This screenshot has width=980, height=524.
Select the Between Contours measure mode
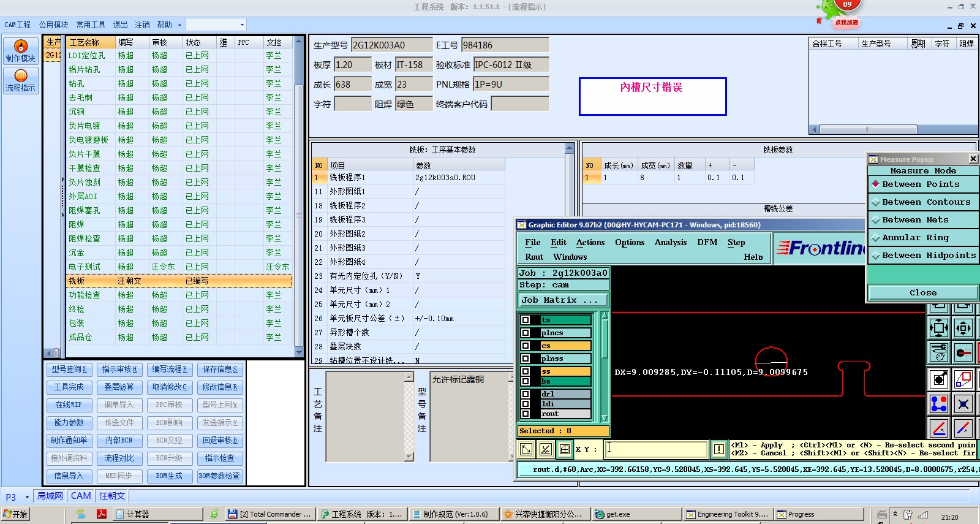(x=923, y=202)
